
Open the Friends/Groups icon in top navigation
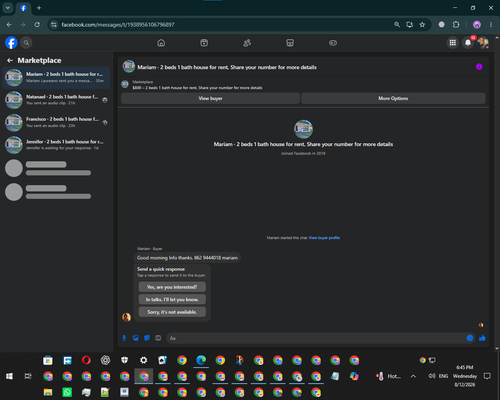point(247,43)
